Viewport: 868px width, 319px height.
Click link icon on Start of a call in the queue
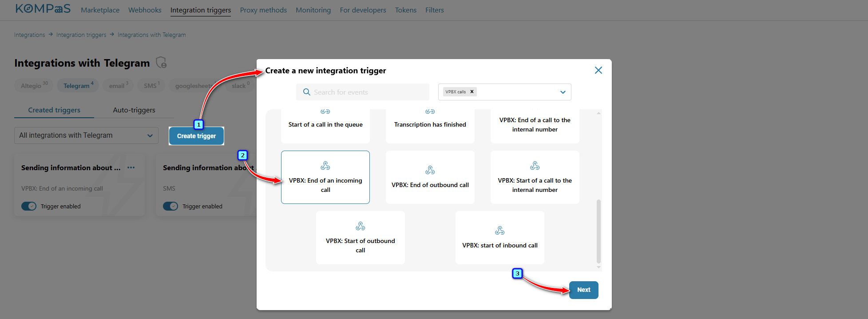pyautogui.click(x=325, y=112)
